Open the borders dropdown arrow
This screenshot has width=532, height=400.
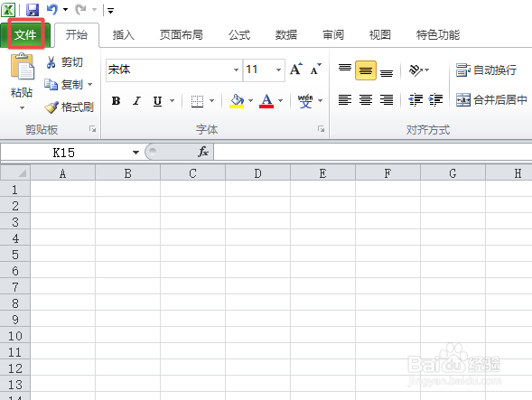[211, 101]
